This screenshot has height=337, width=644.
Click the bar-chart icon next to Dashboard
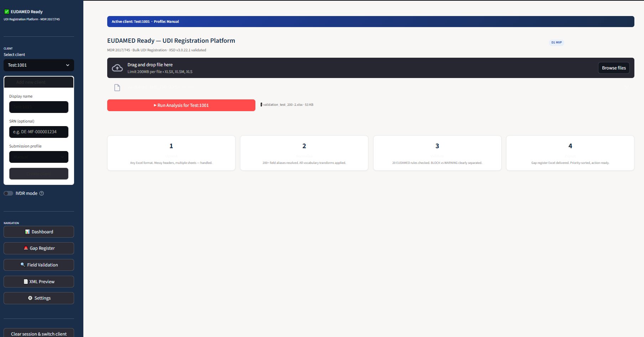point(27,232)
